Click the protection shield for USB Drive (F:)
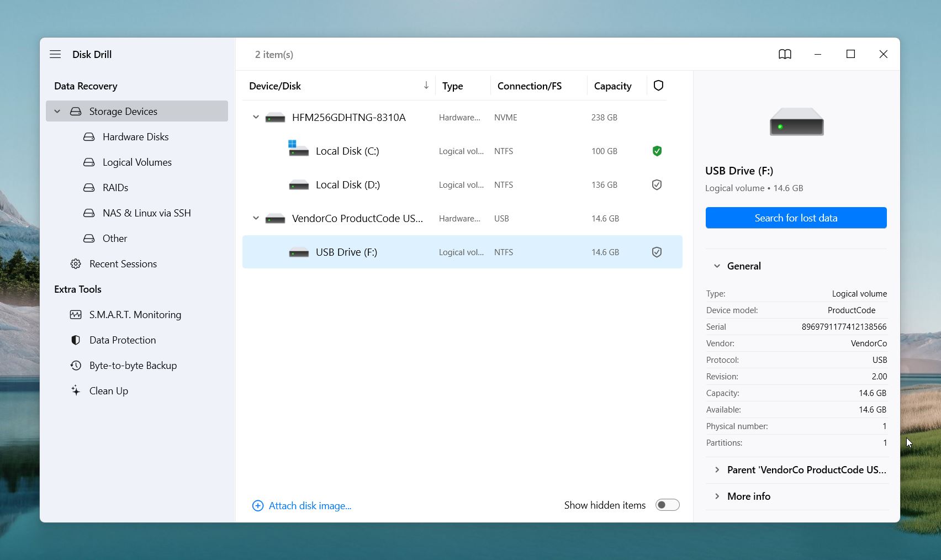 pos(657,252)
